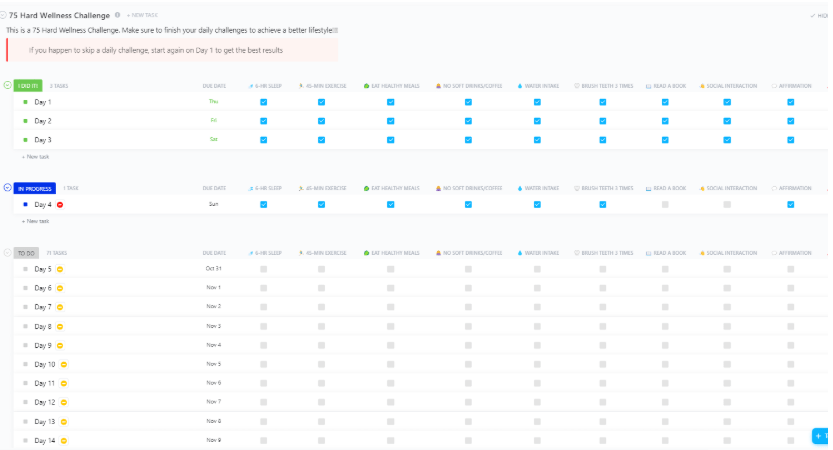This screenshot has height=450, width=833.
Task: Click the blue status square for Day 4
Action: coord(26,204)
